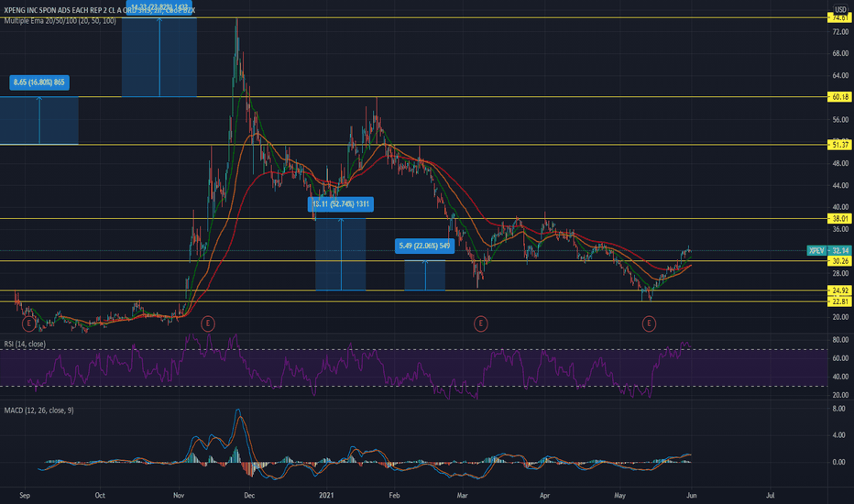Open the earnings E marker near mid-May
This screenshot has height=504, width=854.
click(x=649, y=324)
